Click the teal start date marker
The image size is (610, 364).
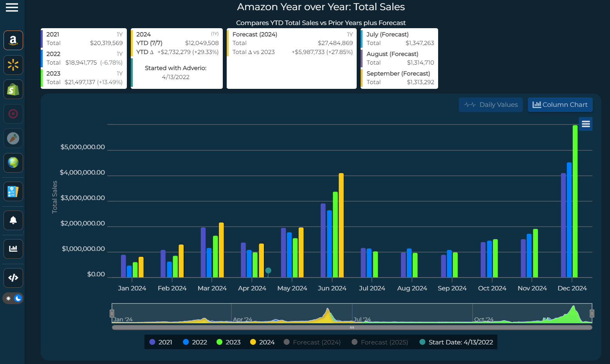[x=268, y=270]
